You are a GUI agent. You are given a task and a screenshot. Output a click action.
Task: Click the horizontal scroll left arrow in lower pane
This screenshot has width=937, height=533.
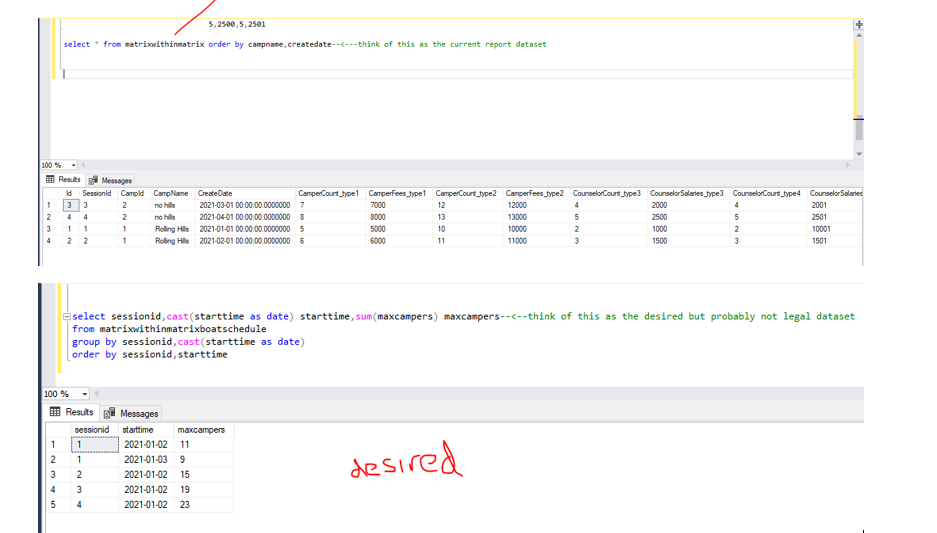pyautogui.click(x=96, y=393)
